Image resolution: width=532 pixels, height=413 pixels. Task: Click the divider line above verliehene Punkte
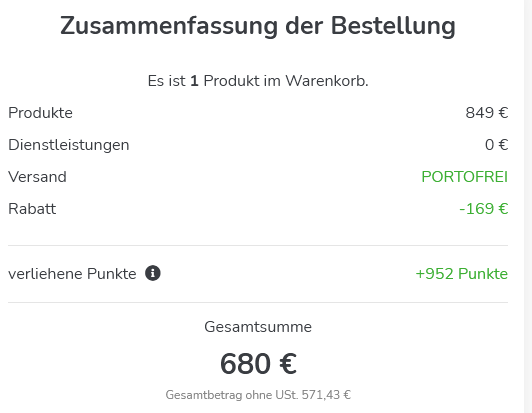tap(258, 245)
